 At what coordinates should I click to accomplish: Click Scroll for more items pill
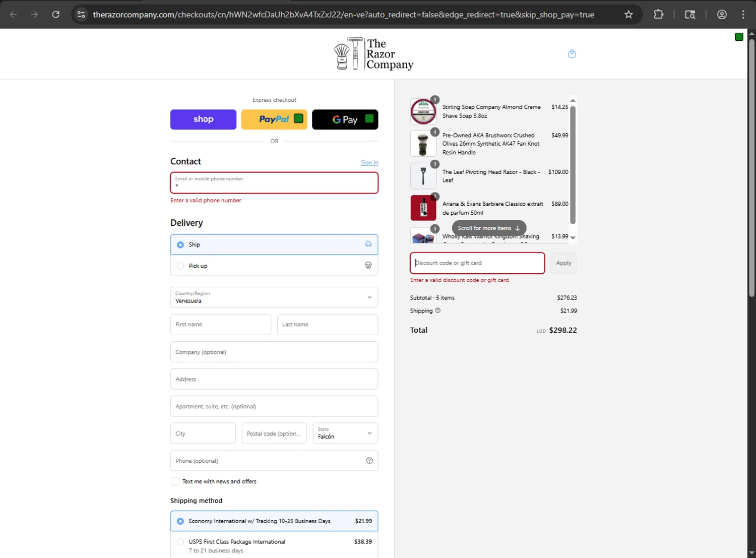[x=489, y=228]
